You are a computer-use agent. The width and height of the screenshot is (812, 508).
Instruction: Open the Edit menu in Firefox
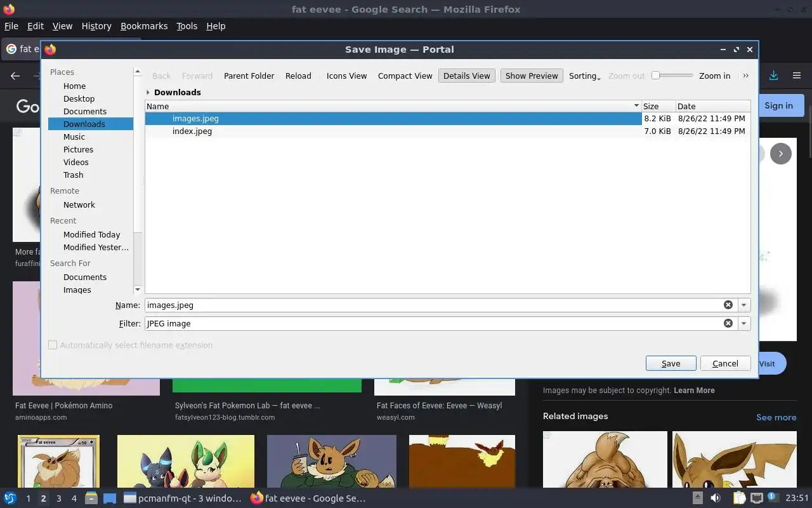(36, 26)
